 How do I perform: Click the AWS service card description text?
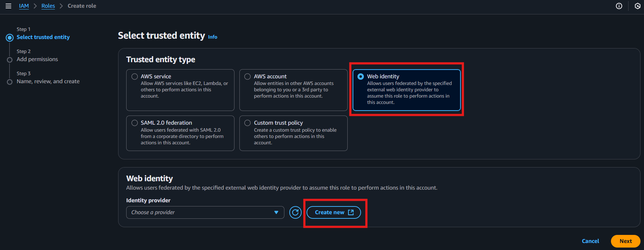coord(184,90)
